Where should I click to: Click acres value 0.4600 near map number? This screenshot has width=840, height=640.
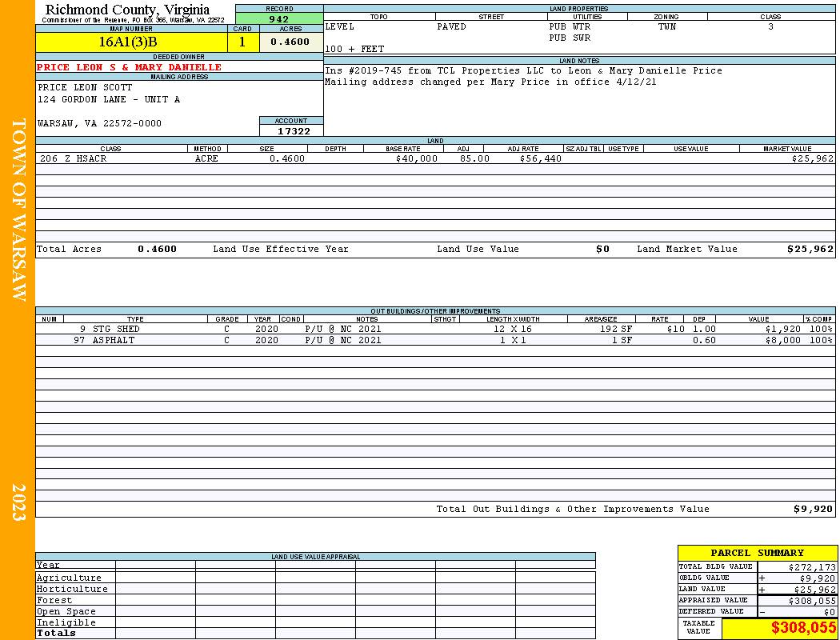coord(290,42)
